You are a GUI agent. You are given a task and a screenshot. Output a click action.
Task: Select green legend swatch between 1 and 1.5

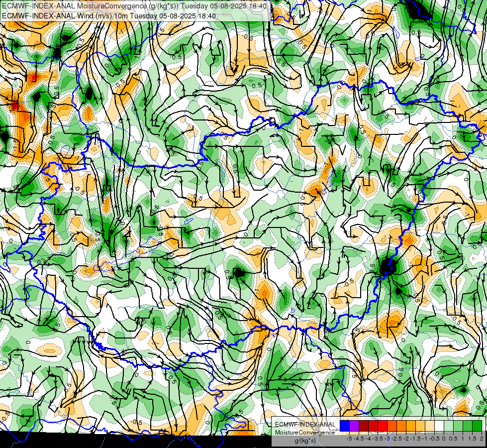coord(468,426)
